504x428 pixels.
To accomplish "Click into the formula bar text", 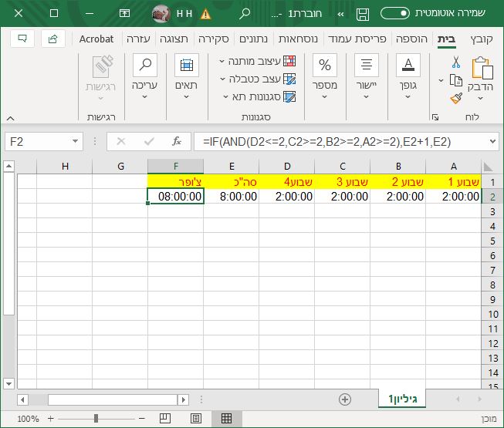I will pyautogui.click(x=326, y=142).
